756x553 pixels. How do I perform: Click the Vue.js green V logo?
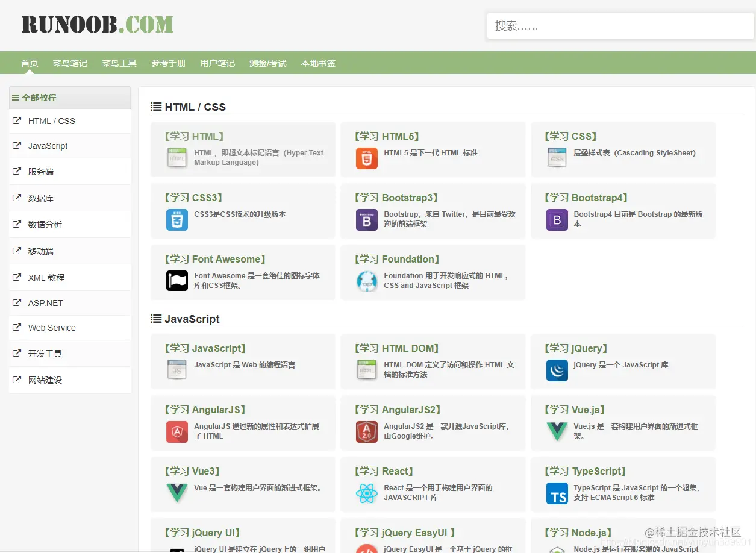tap(557, 431)
